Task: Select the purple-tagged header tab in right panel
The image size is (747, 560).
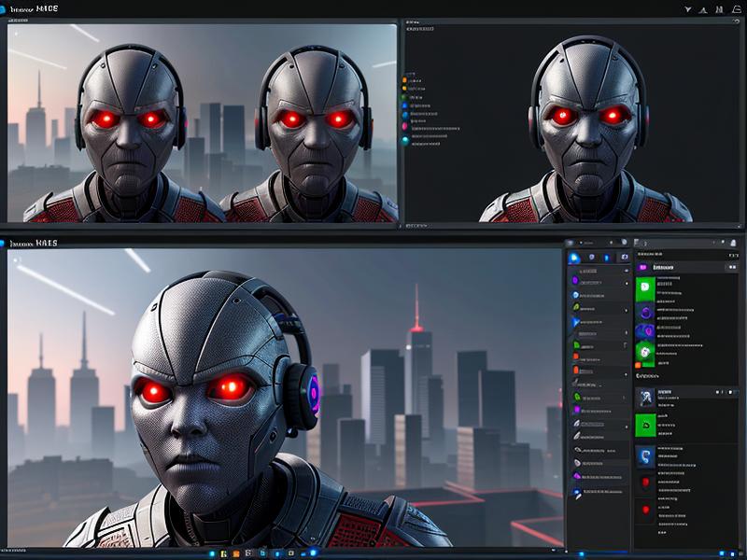Action: point(644,266)
